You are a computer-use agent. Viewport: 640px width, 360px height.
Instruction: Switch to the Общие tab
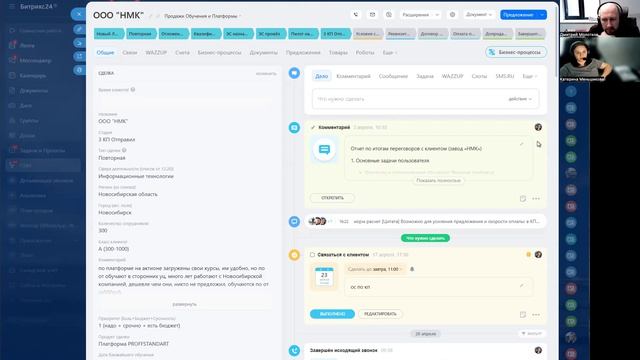tap(105, 53)
